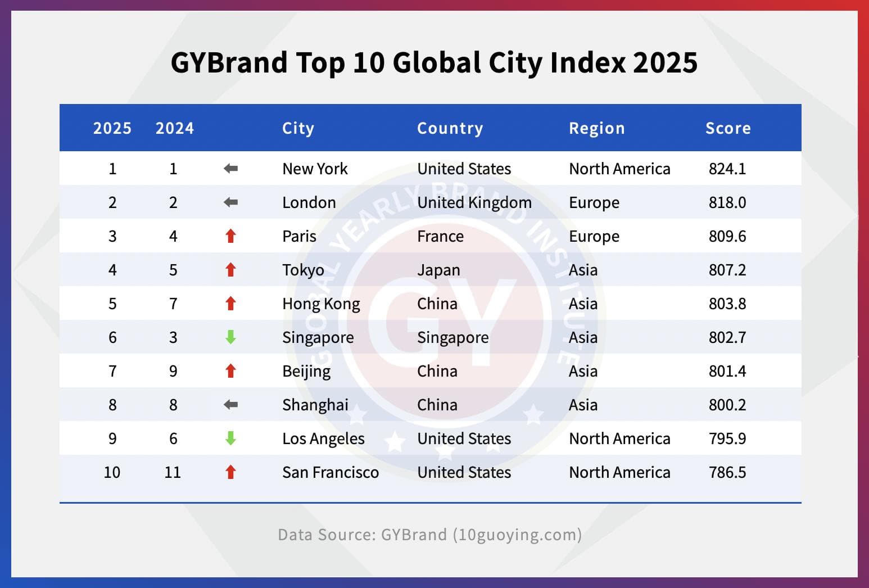Click the score 824.1
Screen dimensions: 869x588
(727, 169)
